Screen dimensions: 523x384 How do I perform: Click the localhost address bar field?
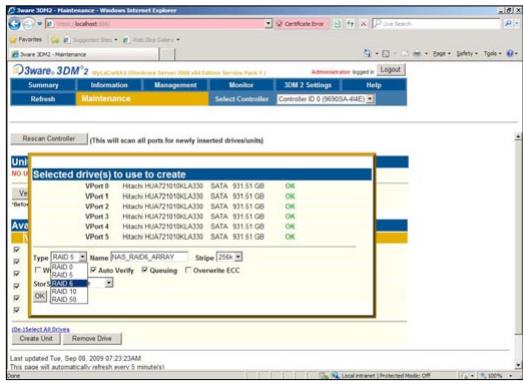tap(155, 24)
